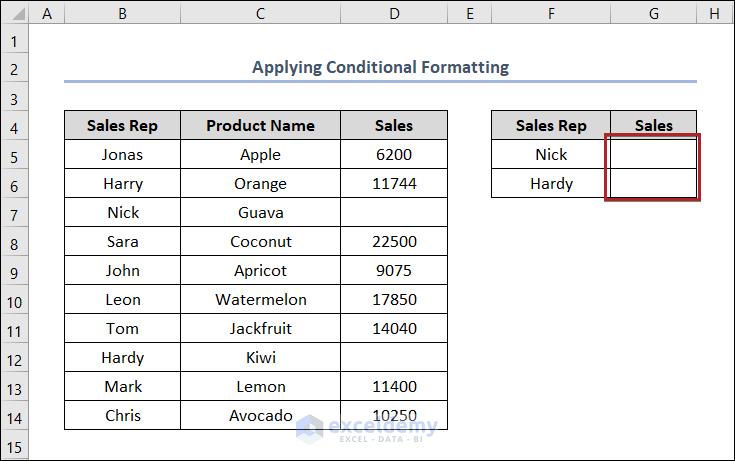Click empty sales cell beside Guava

coord(394,213)
